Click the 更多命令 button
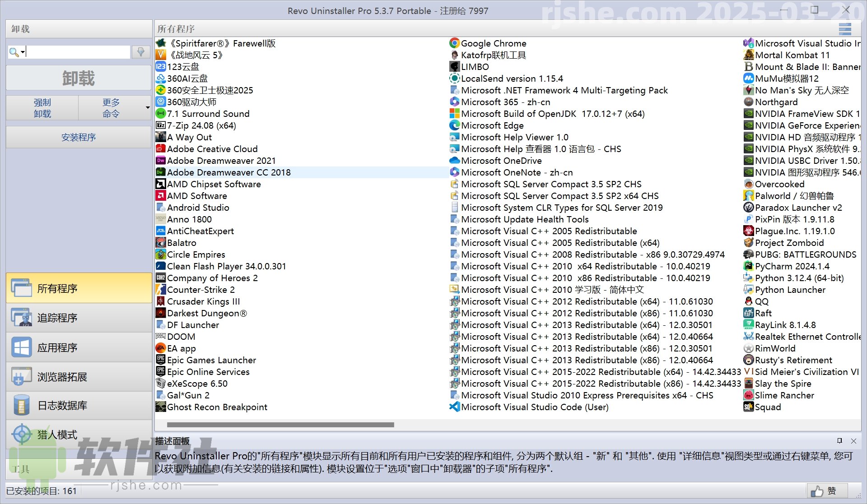The height and width of the screenshot is (504, 867). 111,108
